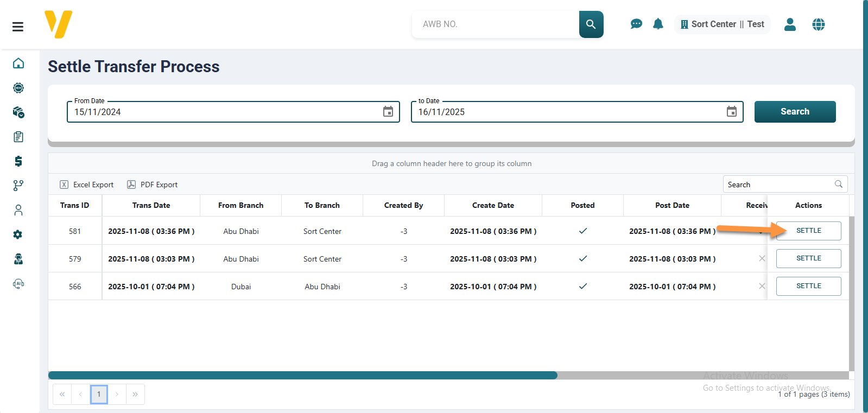
Task: Click PDF Export in the grid toolbar
Action: coord(153,185)
